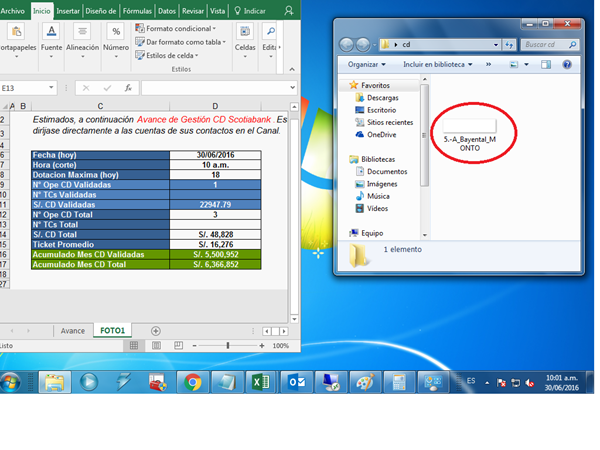Click the refresh icon in Explorer address bar
The height and width of the screenshot is (450, 600).
coord(509,45)
